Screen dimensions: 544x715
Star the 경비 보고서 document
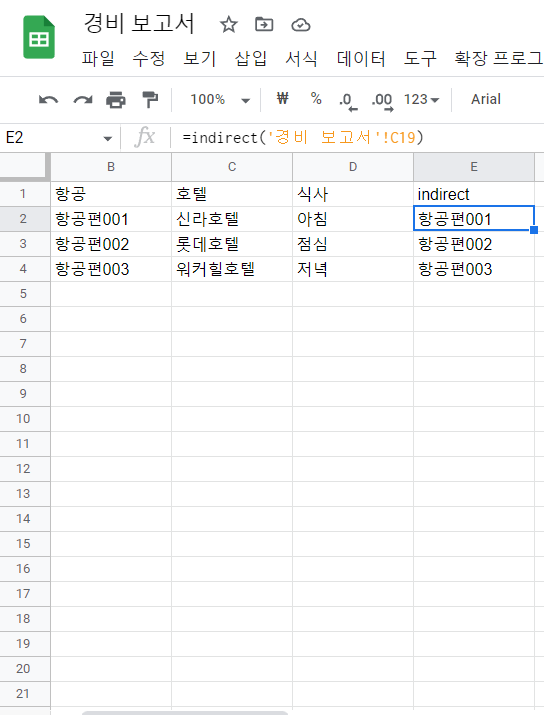pyautogui.click(x=228, y=25)
